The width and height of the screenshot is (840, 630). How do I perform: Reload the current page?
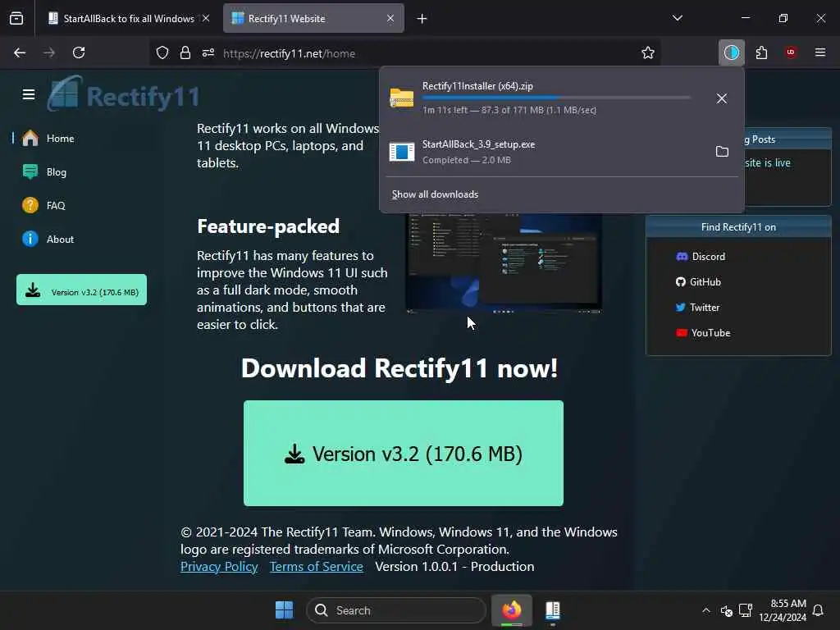coord(79,53)
